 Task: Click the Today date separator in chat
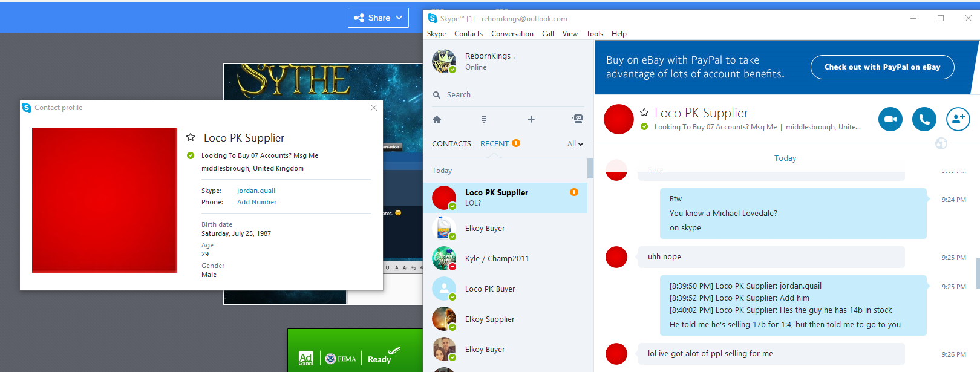point(785,158)
